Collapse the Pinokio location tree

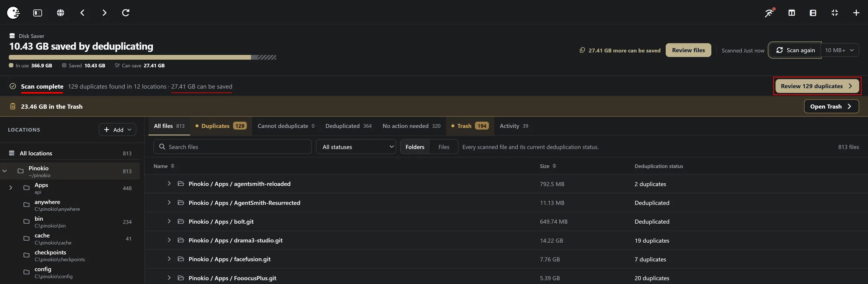(x=5, y=171)
